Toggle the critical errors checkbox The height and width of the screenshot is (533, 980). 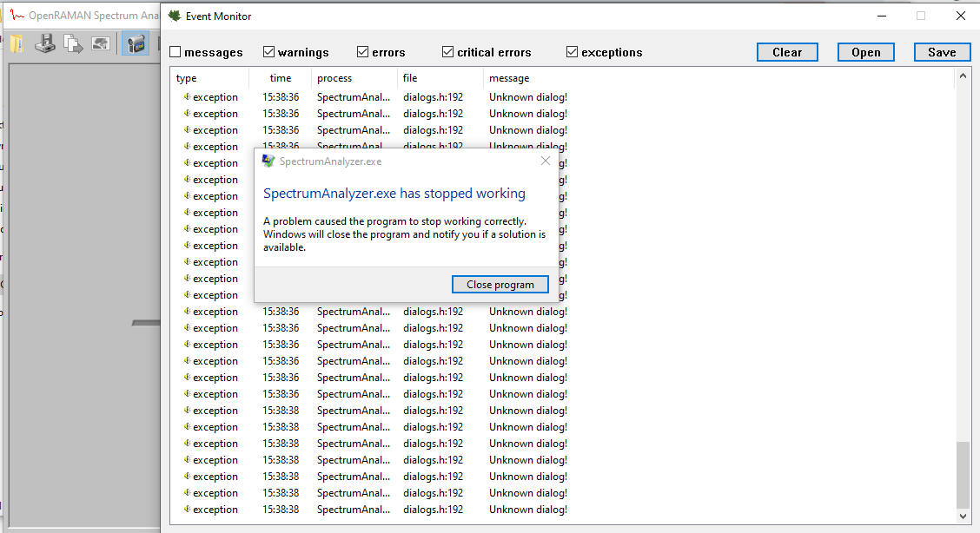448,52
